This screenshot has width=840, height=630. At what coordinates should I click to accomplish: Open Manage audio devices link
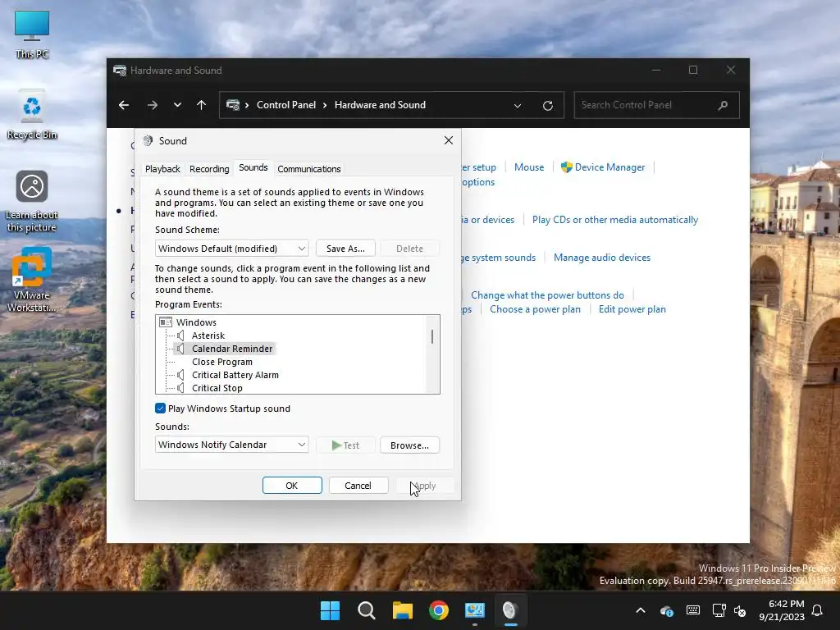pos(601,258)
